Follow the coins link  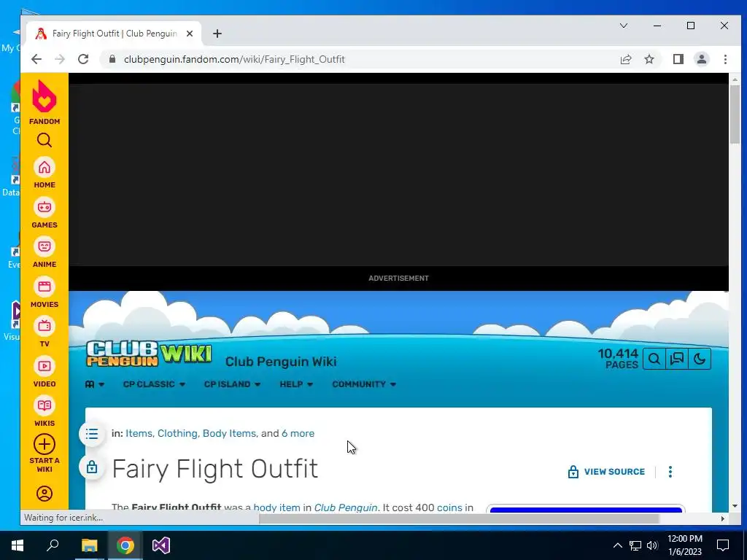(449, 507)
